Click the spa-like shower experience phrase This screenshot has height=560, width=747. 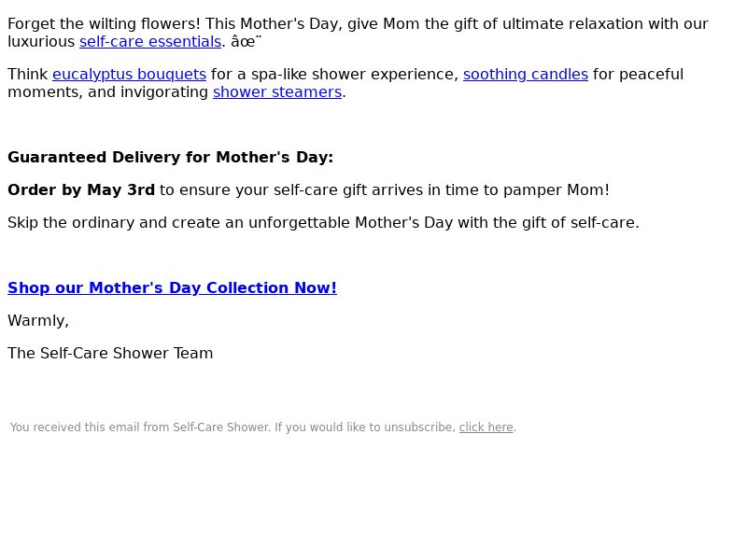tap(355, 75)
